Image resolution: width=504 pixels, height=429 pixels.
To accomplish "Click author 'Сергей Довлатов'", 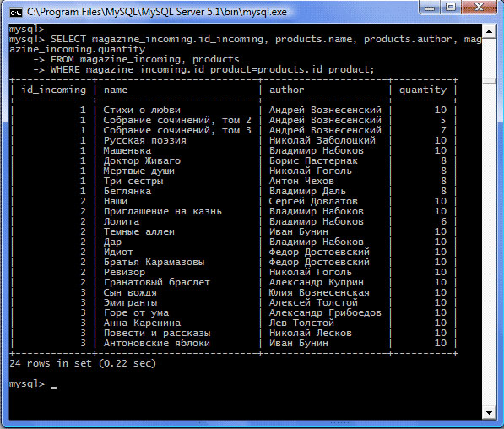I will click(x=313, y=201).
